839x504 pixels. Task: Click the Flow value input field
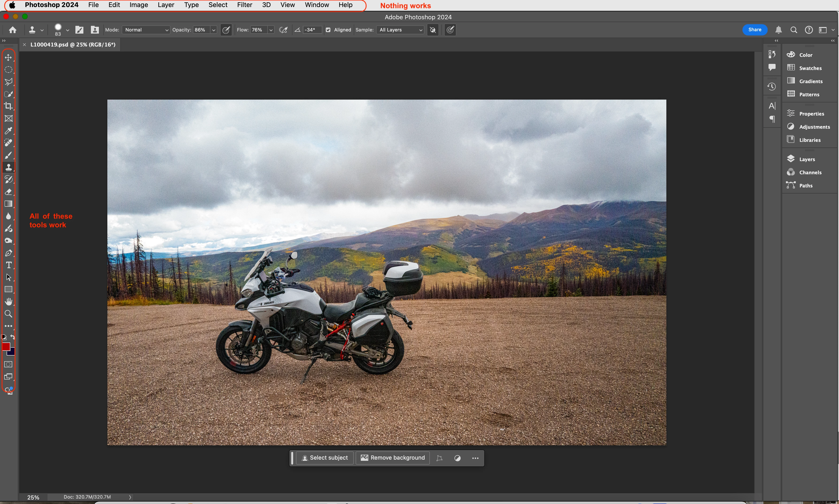click(258, 30)
